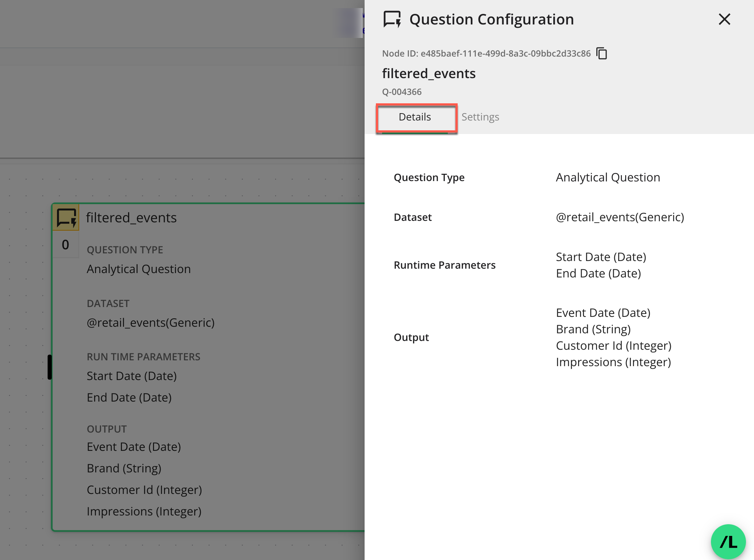Select the filtered_events node title on canvas

(131, 218)
